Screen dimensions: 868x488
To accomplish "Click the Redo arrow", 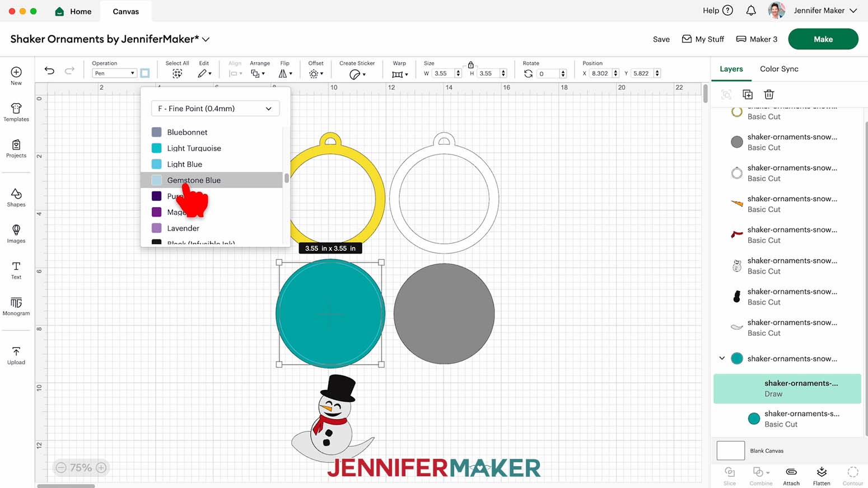I will point(69,70).
